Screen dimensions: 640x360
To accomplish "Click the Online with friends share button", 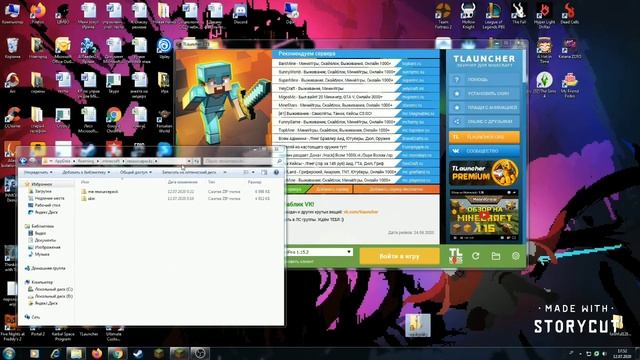I will pos(484,121).
